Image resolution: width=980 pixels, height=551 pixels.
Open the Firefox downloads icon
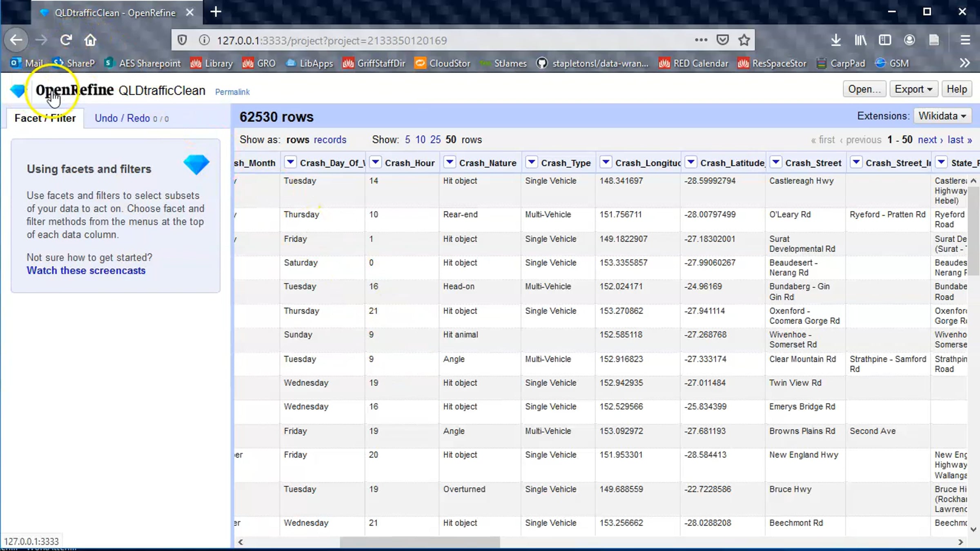[x=836, y=40]
